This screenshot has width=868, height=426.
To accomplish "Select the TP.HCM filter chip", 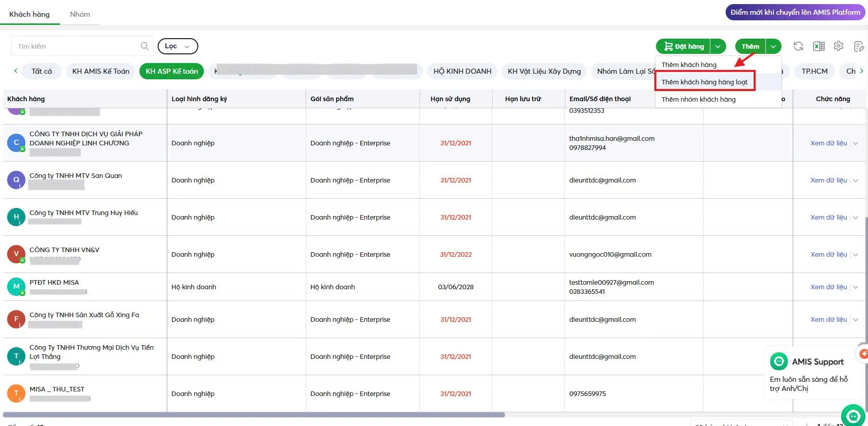I will 815,71.
